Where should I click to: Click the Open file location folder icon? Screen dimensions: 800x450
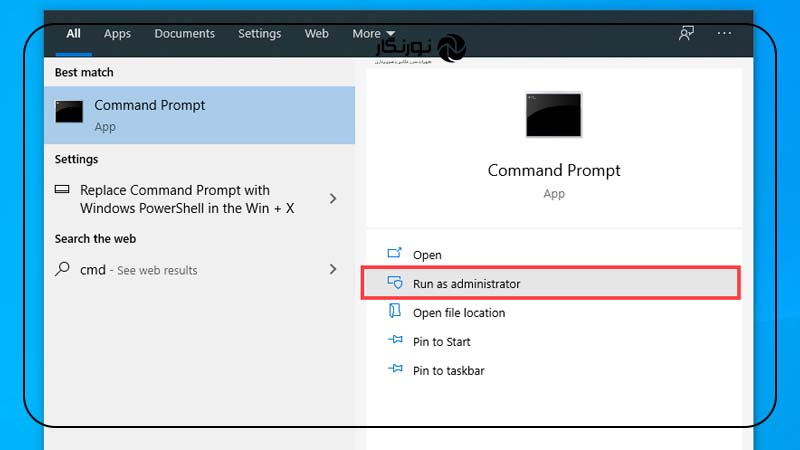pyautogui.click(x=395, y=311)
